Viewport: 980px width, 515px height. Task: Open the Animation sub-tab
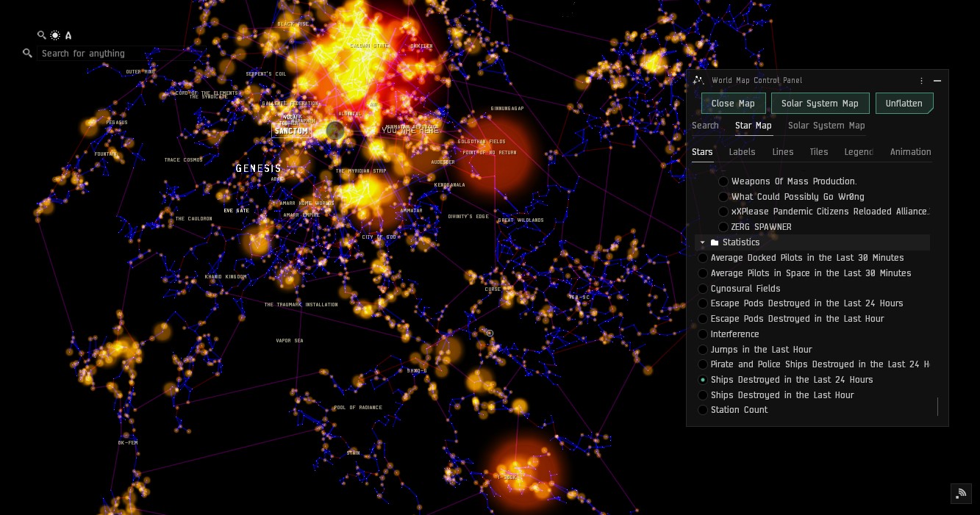tap(910, 152)
